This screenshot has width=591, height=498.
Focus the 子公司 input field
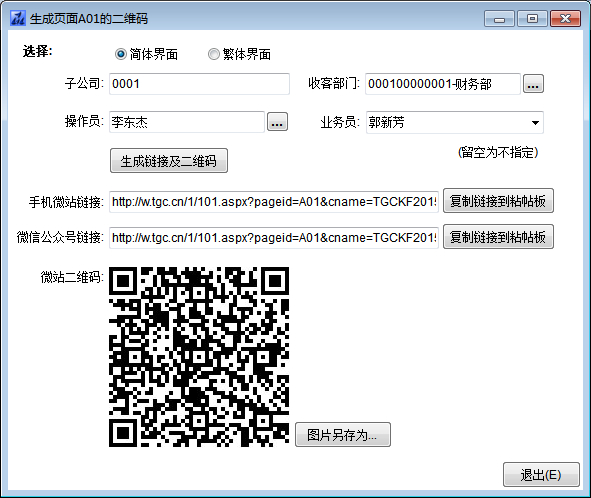tap(199, 84)
